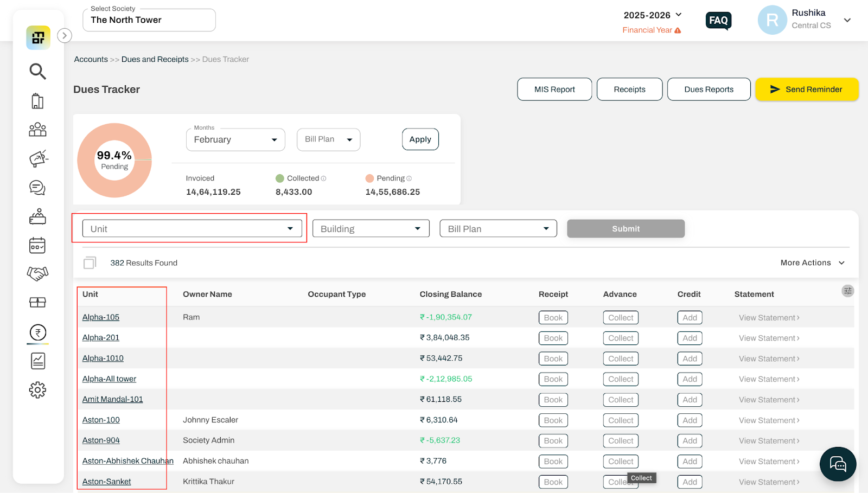Open unit Alpha-1010 link
Viewport: 868px width, 493px height.
point(103,358)
